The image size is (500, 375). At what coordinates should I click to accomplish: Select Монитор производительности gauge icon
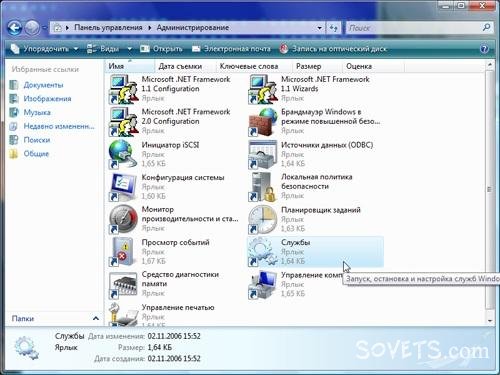(x=123, y=219)
